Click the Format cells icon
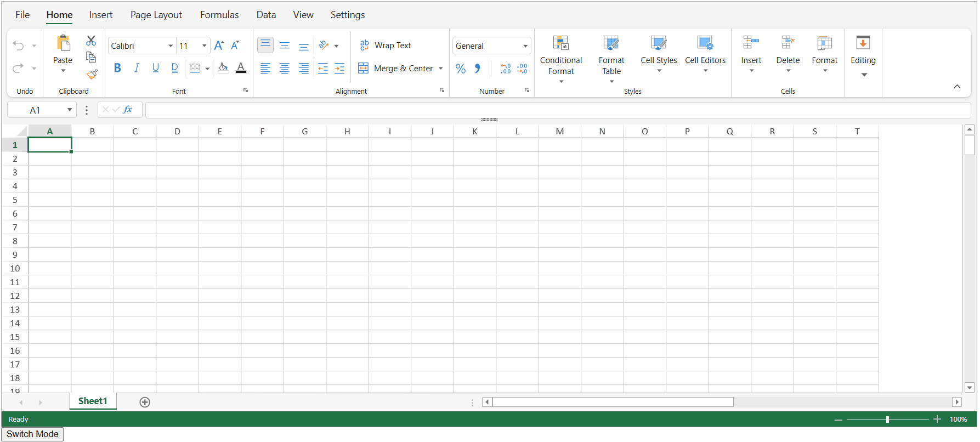980x442 pixels. [x=825, y=43]
